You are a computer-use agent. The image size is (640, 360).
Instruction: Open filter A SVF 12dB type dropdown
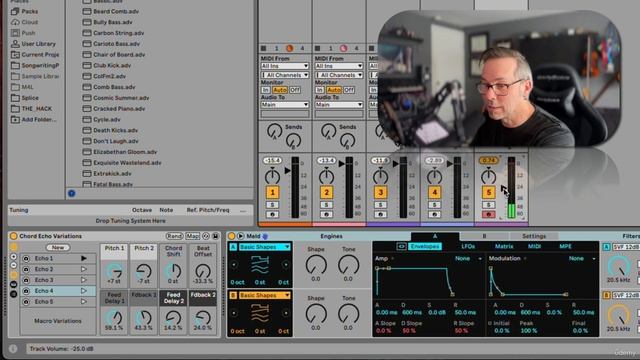click(x=625, y=247)
